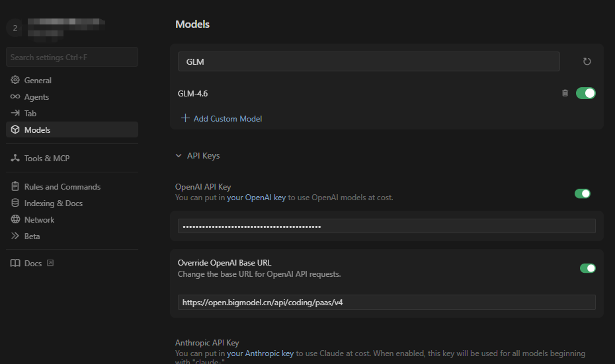Toggle off Override OpenAI Base URL
The image size is (615, 364).
coord(587,268)
